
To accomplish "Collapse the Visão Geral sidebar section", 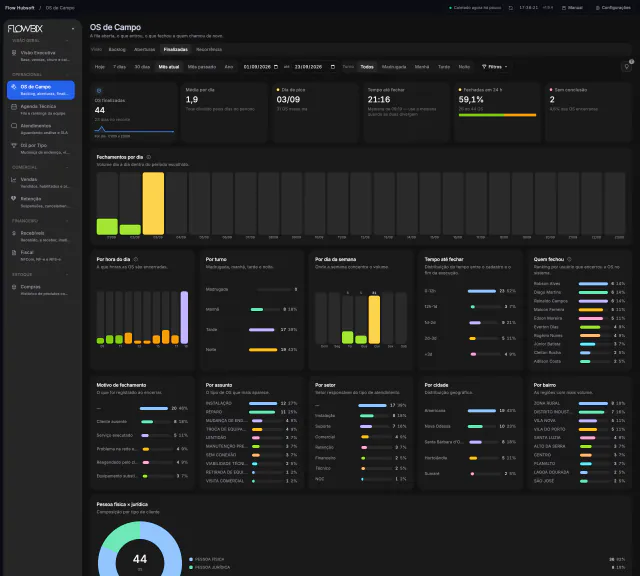I will point(67,40).
